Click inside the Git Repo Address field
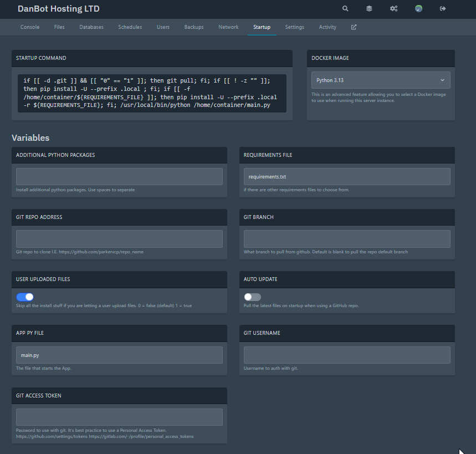This screenshot has height=454, width=476. 119,238
